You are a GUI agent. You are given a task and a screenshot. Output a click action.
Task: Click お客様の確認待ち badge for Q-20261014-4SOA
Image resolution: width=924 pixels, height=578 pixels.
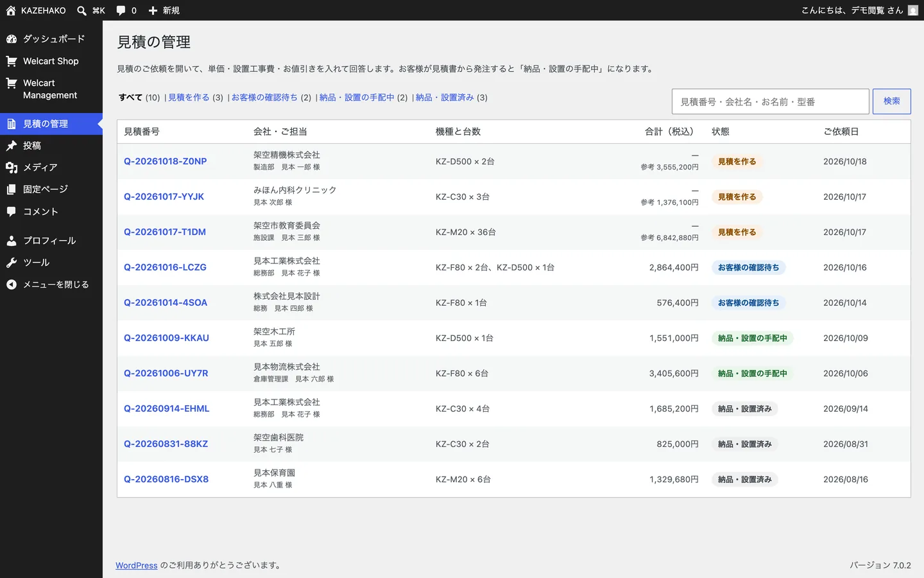click(749, 303)
